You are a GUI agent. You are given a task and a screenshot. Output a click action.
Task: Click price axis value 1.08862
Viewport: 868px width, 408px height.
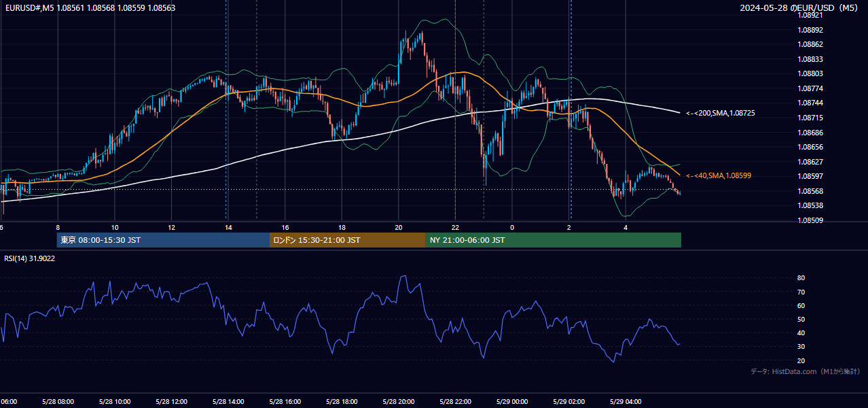click(x=811, y=44)
